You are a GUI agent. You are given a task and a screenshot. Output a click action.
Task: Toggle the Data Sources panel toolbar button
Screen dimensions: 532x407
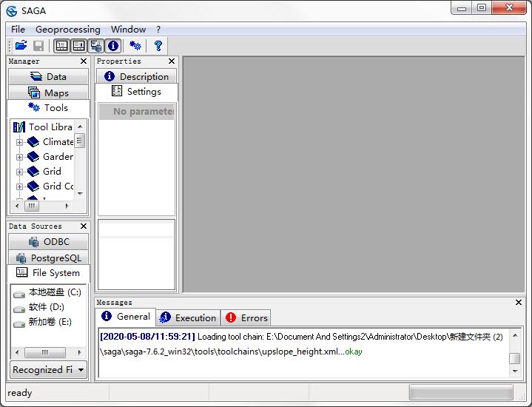[96, 45]
